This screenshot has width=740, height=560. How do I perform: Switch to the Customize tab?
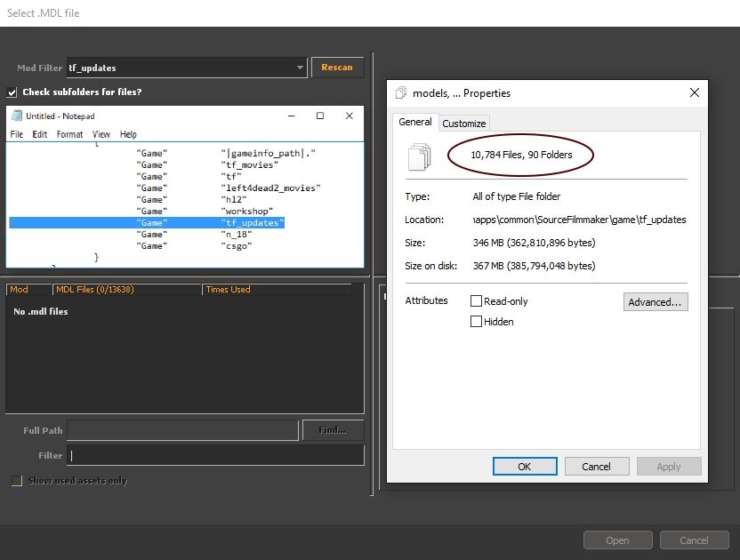click(464, 124)
